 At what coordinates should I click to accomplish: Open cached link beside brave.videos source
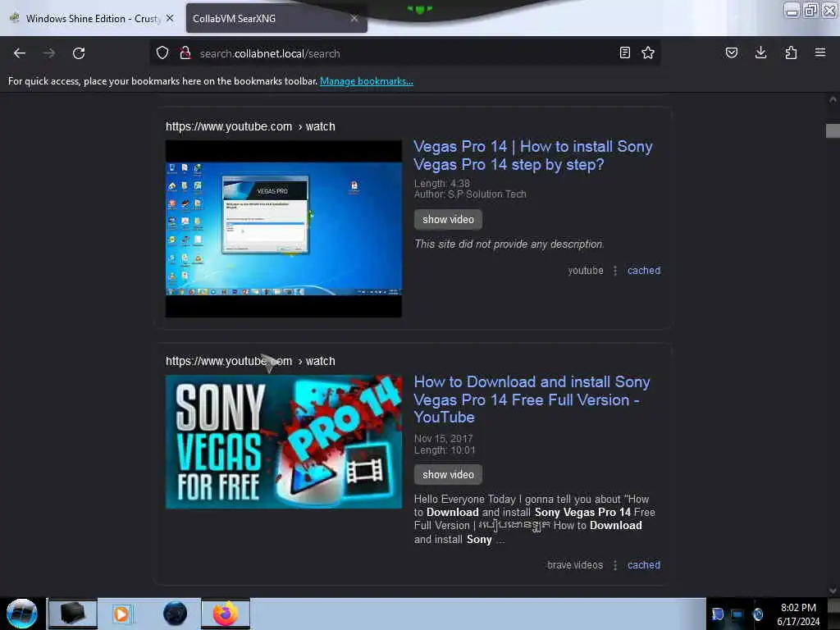[x=644, y=565]
